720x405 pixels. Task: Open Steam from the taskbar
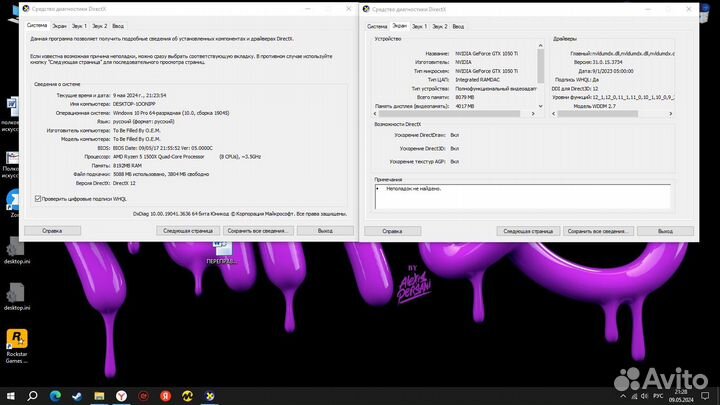coord(77,396)
